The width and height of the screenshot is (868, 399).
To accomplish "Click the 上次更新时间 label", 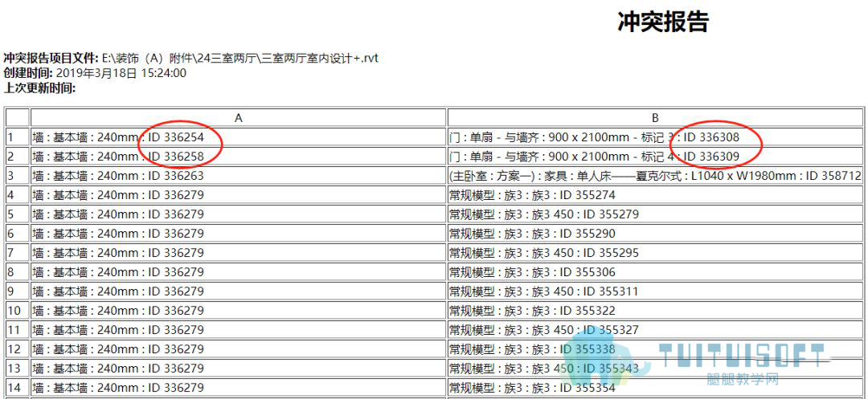I will tap(39, 88).
